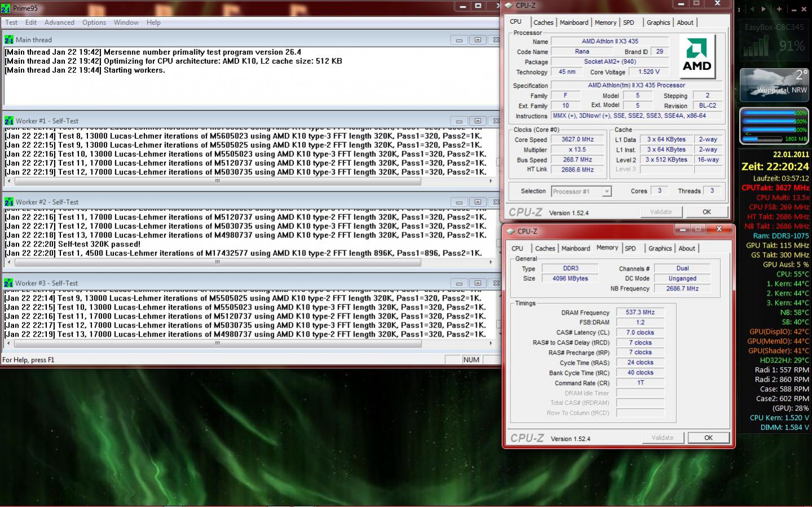This screenshot has height=507, width=812.
Task: Click OK in the upper CPU-Z window
Action: pos(706,212)
